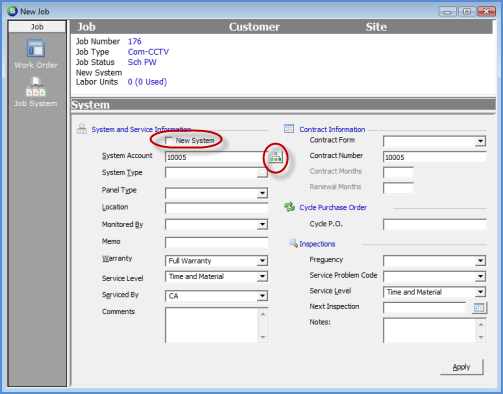Click the Notes scrollbar up arrow

point(481,324)
